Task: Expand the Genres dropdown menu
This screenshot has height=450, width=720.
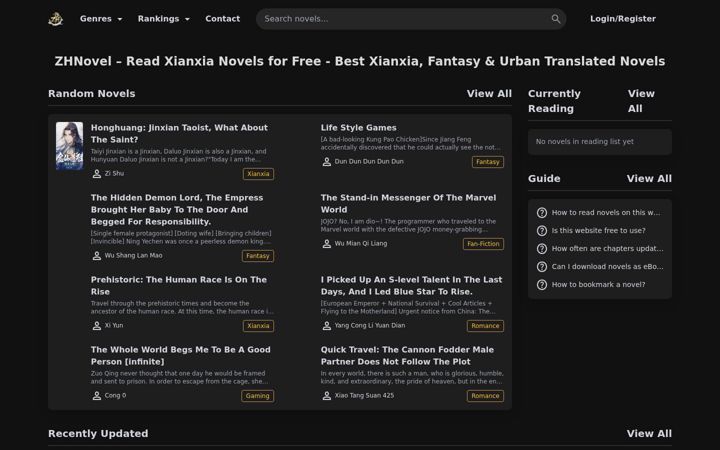Action: (x=101, y=19)
